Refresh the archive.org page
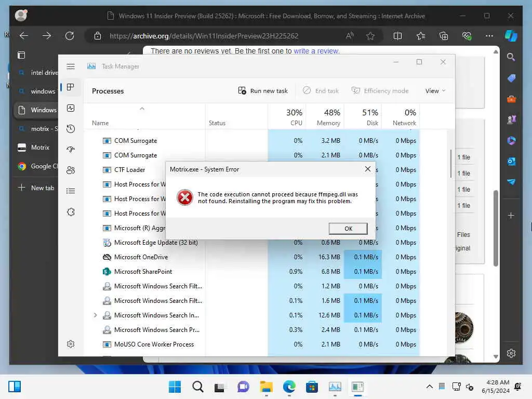Image resolution: width=532 pixels, height=399 pixels. [x=70, y=36]
